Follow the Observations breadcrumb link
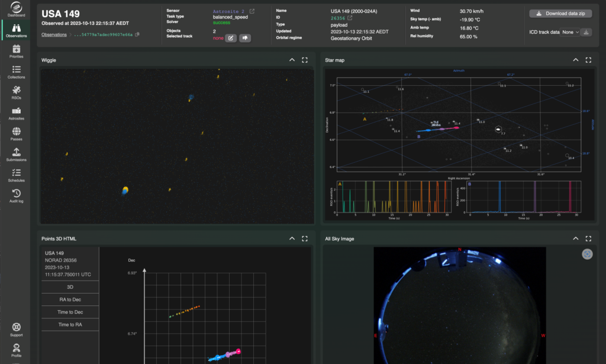Viewport: 606px width, 364px height. coord(54,34)
